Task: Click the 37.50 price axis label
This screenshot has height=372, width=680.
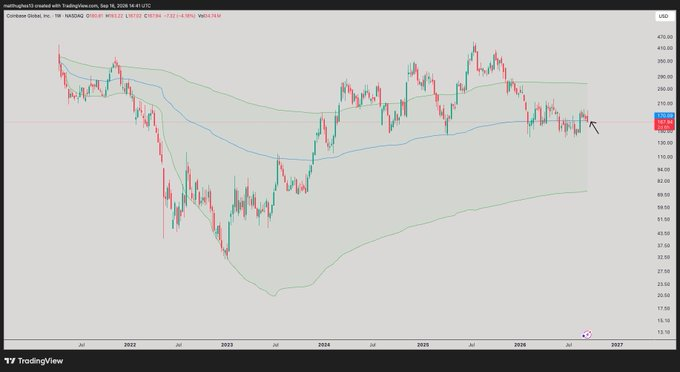Action: click(664, 245)
